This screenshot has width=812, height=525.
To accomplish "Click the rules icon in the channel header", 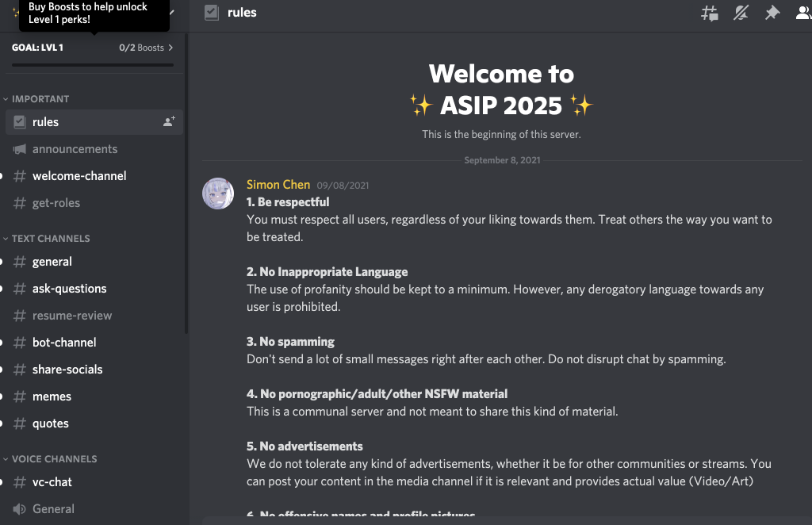I will pyautogui.click(x=211, y=13).
